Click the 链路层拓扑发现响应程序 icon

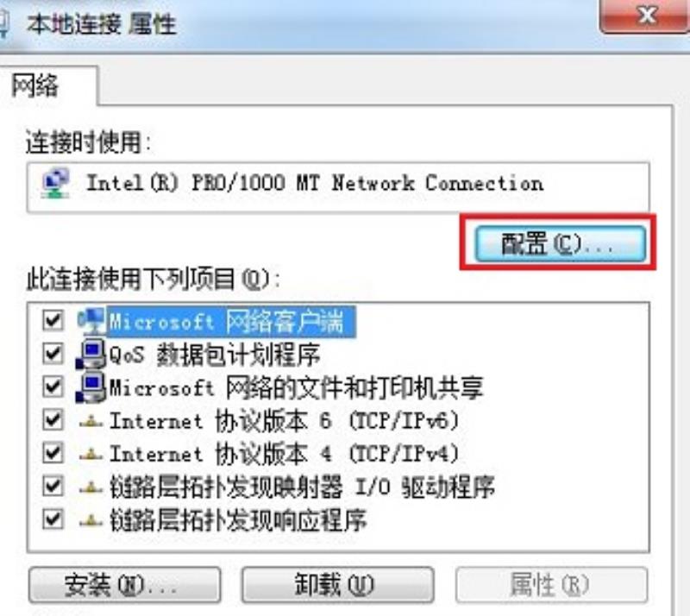click(x=91, y=521)
